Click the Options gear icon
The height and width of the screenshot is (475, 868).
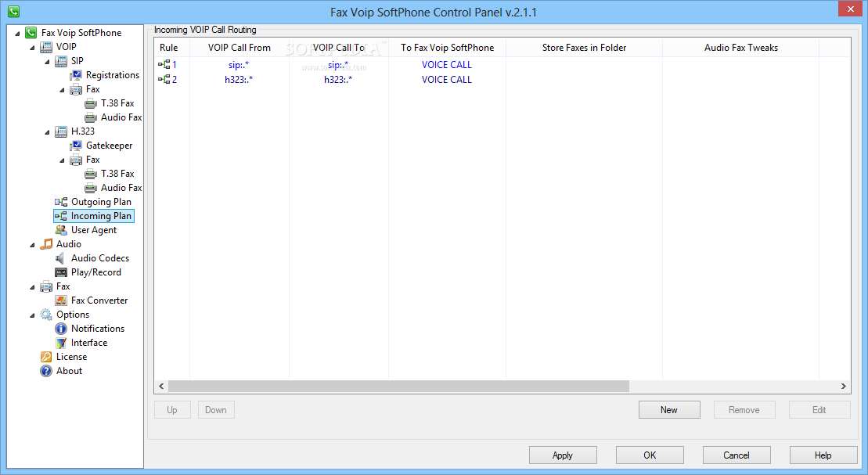pyautogui.click(x=46, y=315)
